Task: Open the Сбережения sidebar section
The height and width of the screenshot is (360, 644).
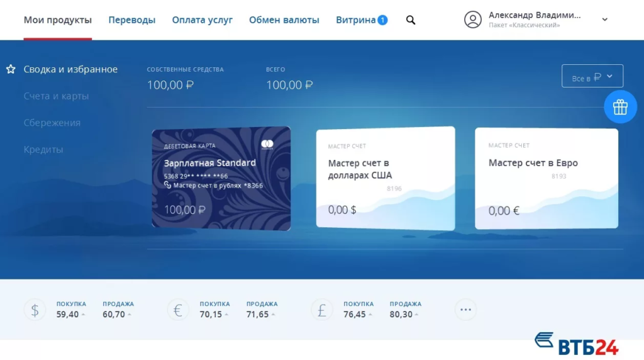Action: click(52, 123)
